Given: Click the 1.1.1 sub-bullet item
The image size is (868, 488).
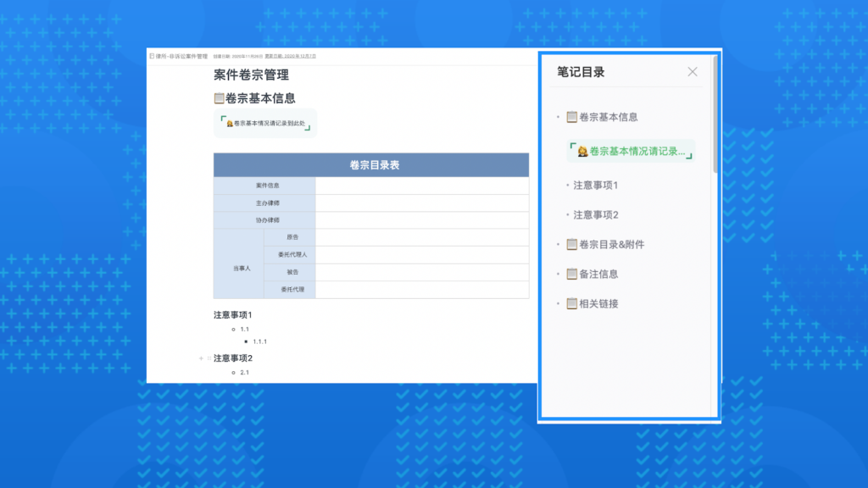Looking at the screenshot, I should [x=259, y=341].
